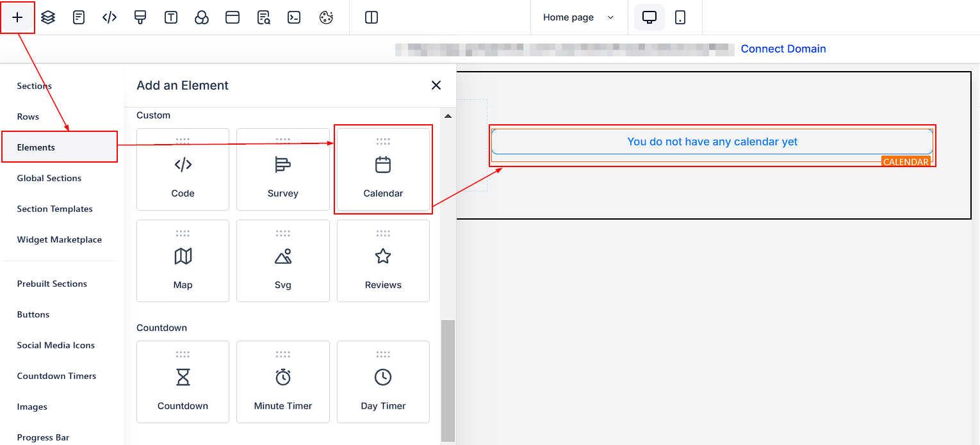Select Elements in the left sidebar

click(x=37, y=147)
